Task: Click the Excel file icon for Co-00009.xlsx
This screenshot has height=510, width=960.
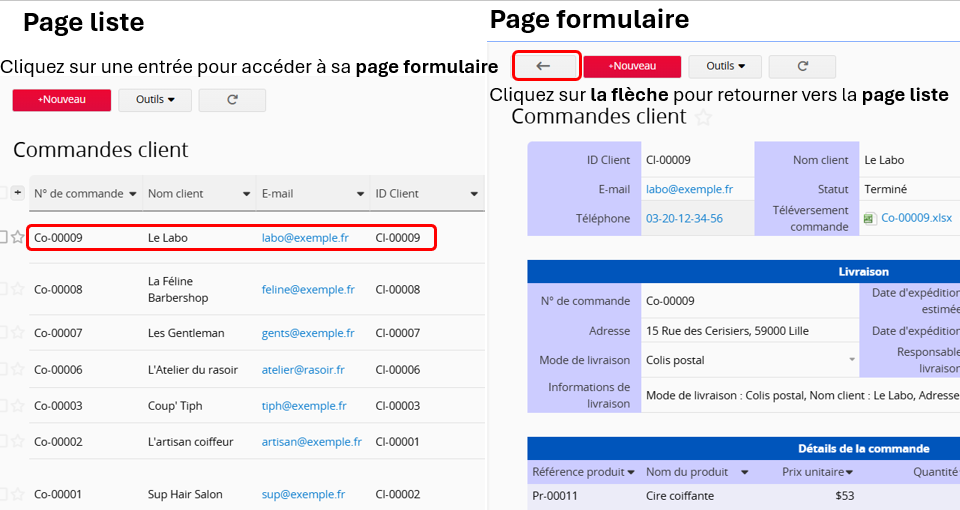Action: [x=869, y=218]
